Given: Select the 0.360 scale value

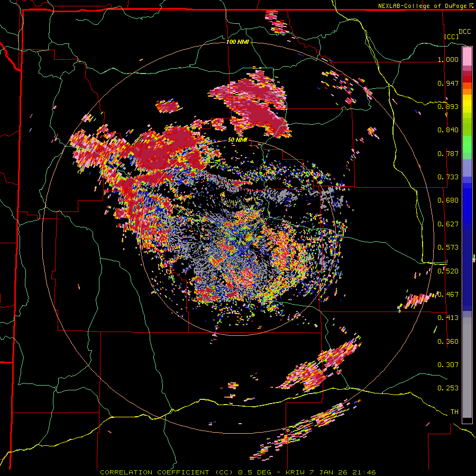Looking at the screenshot, I should pyautogui.click(x=448, y=341).
